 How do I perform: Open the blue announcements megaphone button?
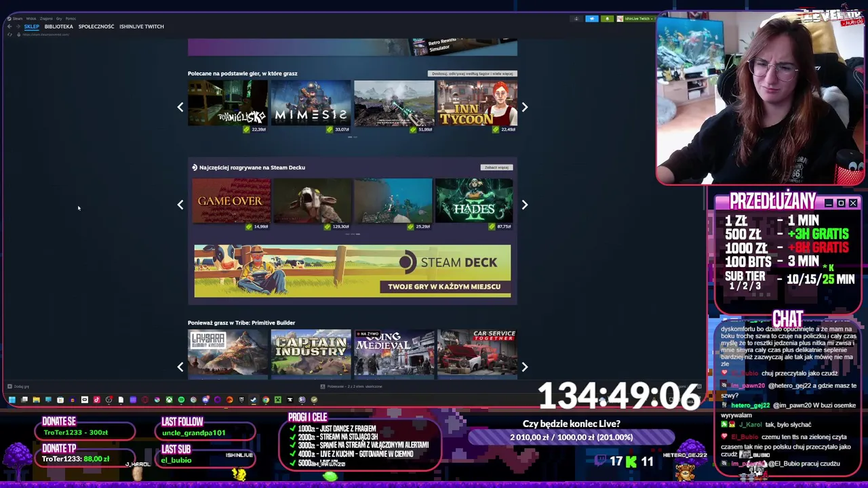591,18
